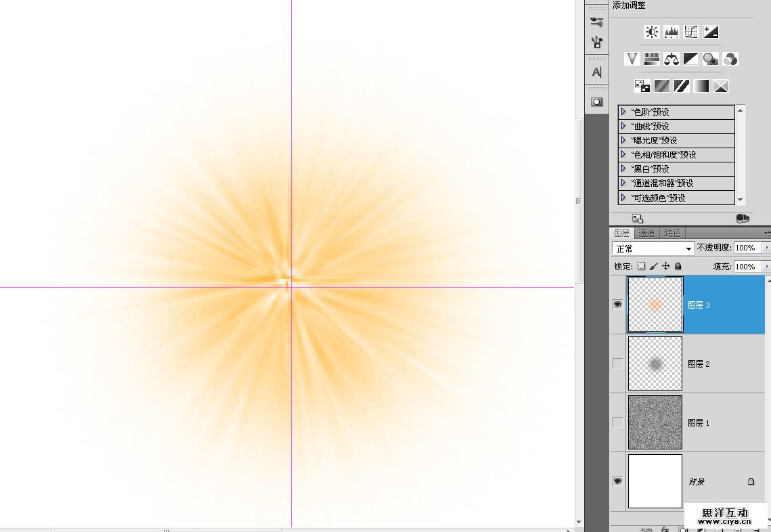Add a Color Balance adjustment
The height and width of the screenshot is (532, 771).
[x=671, y=59]
